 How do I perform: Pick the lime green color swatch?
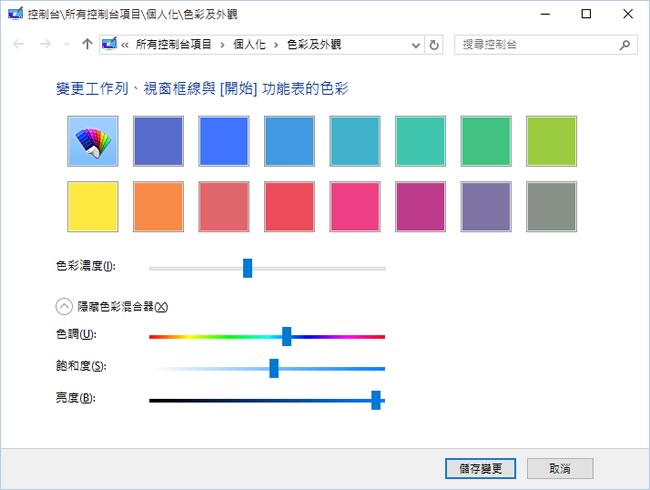click(551, 141)
